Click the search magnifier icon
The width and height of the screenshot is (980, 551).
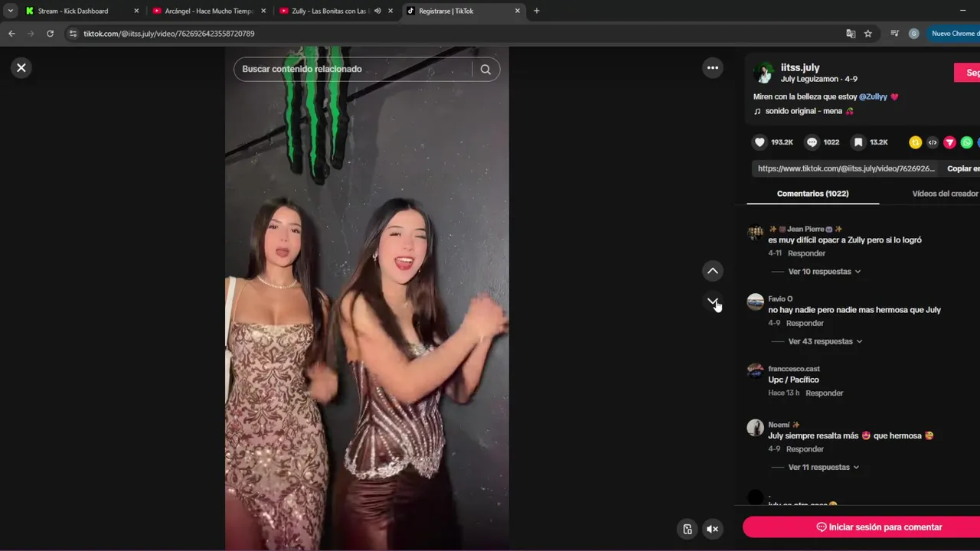(485, 69)
